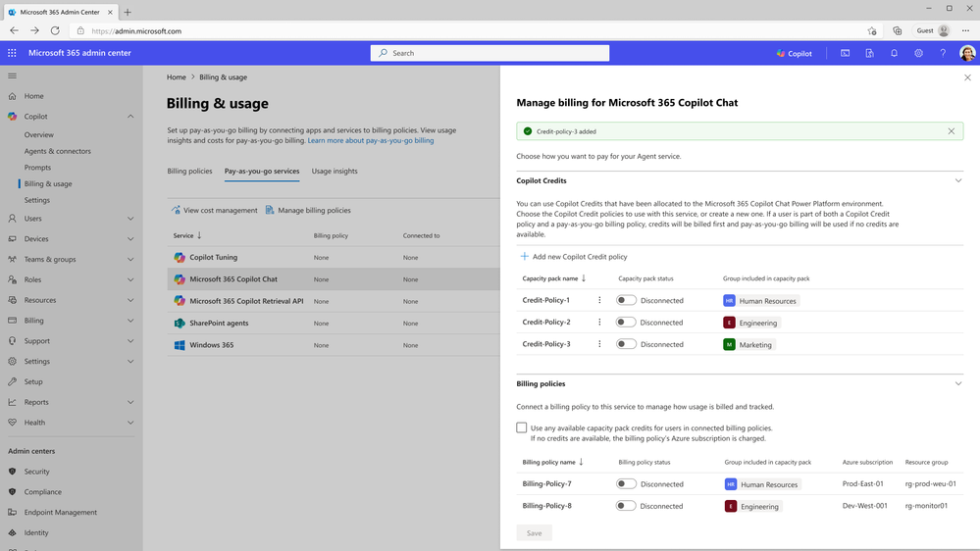Collapse the navigation hamburger menu
This screenshot has height=551, width=980.
pos(12,75)
